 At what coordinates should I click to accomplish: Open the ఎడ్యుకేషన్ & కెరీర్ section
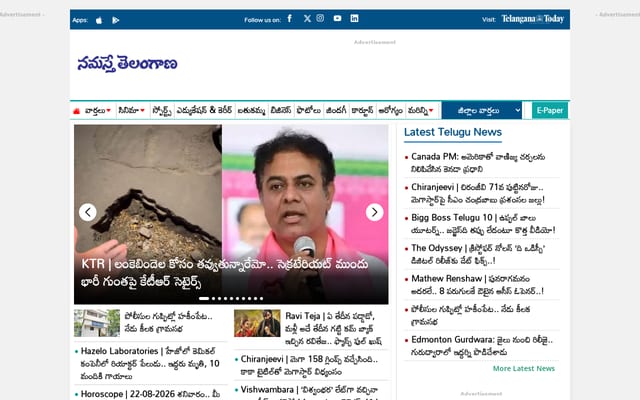click(204, 110)
